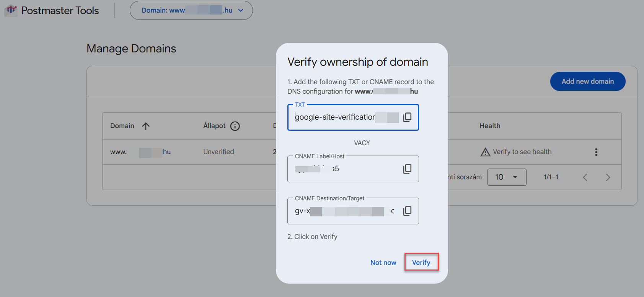Click the 1/1–1 pagination text
The width and height of the screenshot is (644, 297).
click(x=551, y=177)
